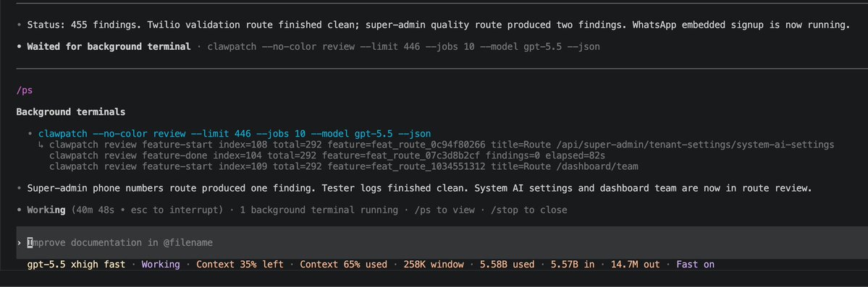Click '5.57B in' in the status bar

[573, 265]
